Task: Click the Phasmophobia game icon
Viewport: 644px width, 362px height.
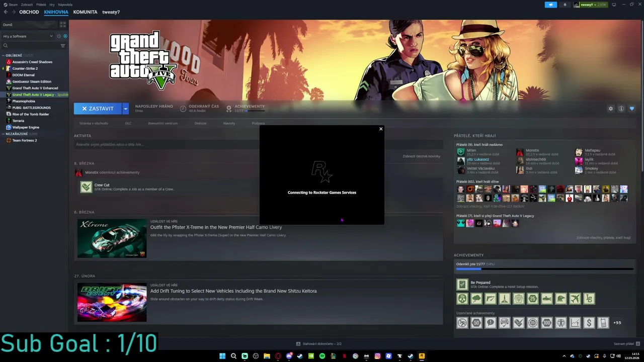Action: tap(9, 101)
